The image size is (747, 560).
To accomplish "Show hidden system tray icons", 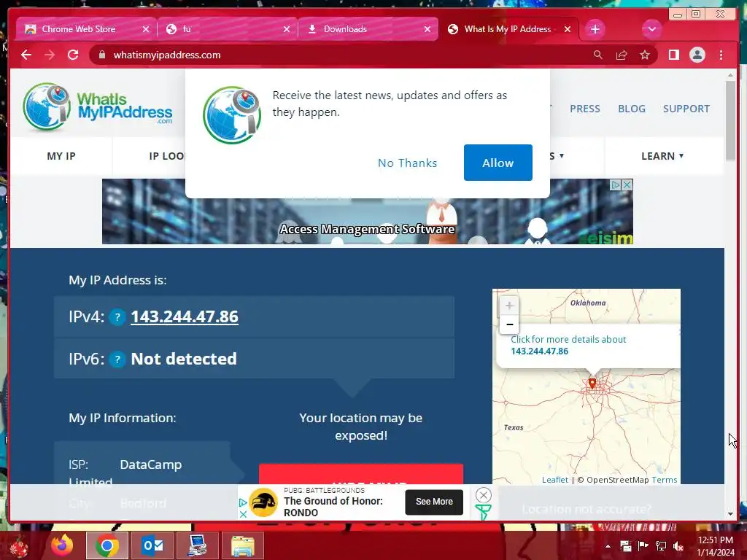I will [x=608, y=546].
